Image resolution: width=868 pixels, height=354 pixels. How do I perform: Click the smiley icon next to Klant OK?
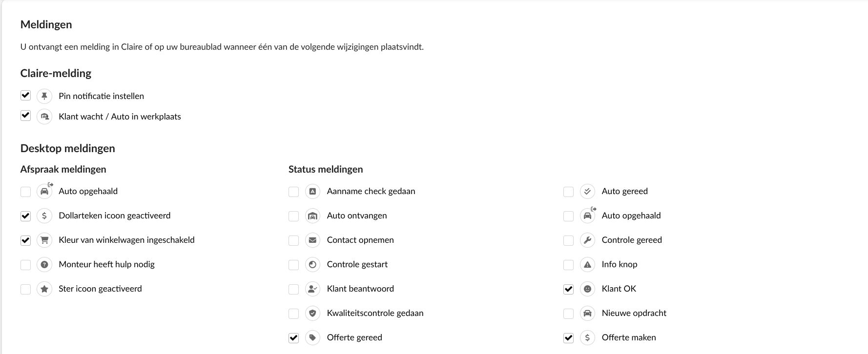click(x=587, y=289)
